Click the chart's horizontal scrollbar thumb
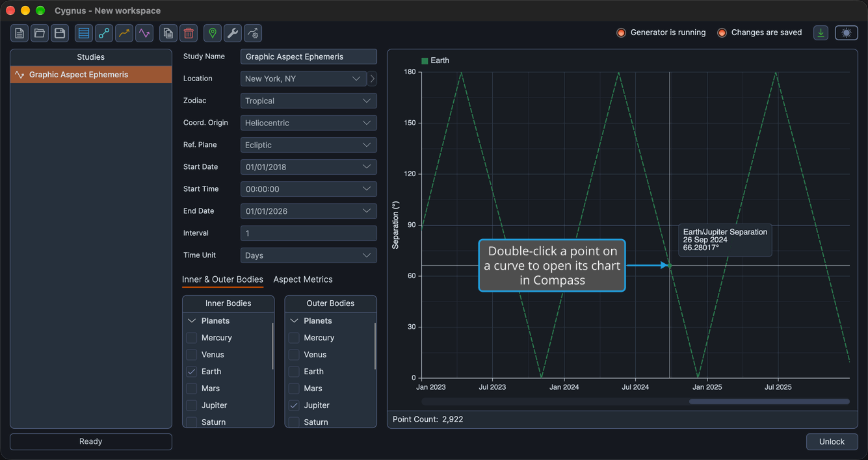This screenshot has width=868, height=460. (769, 402)
